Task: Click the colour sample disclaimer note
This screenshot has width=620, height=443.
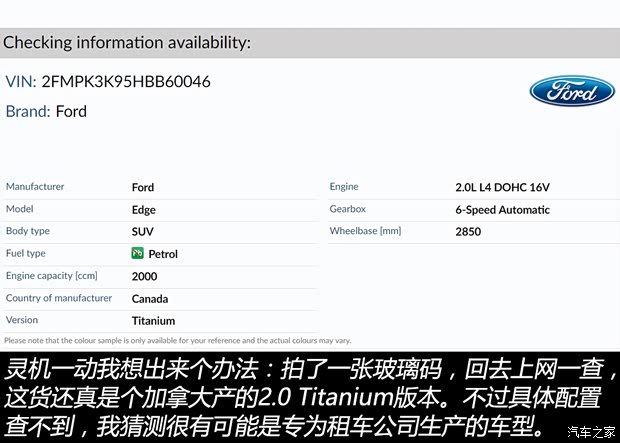Action: pos(178,340)
